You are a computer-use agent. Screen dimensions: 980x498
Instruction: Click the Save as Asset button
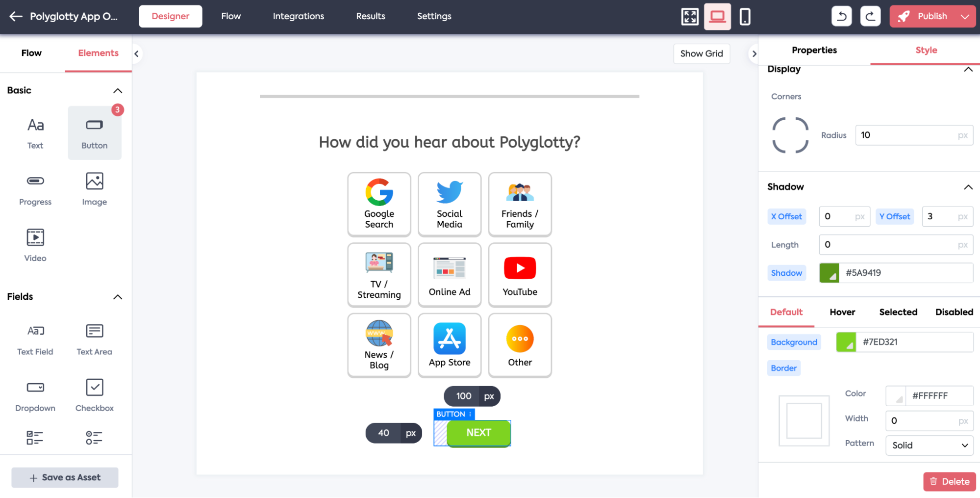click(64, 477)
